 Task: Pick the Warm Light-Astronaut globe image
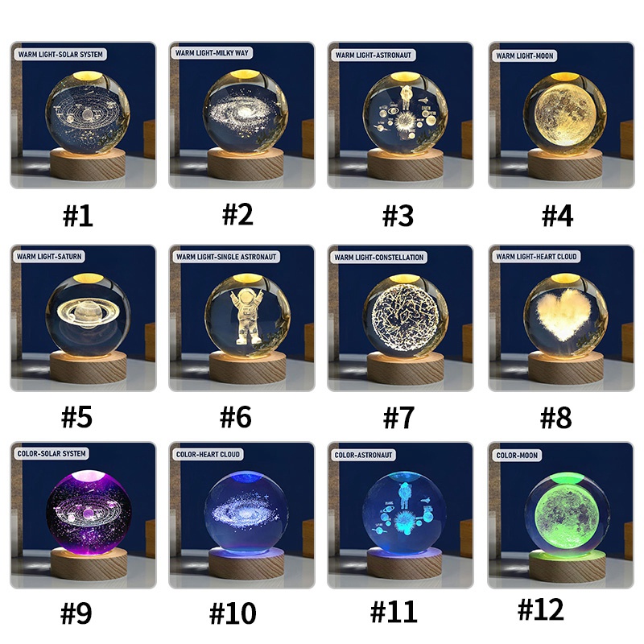(400, 115)
